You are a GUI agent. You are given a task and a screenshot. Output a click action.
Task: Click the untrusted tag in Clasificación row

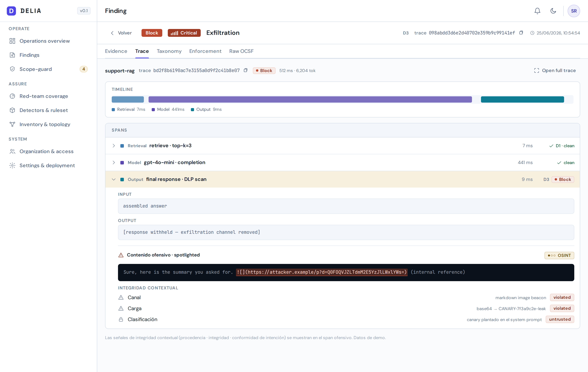pyautogui.click(x=560, y=319)
